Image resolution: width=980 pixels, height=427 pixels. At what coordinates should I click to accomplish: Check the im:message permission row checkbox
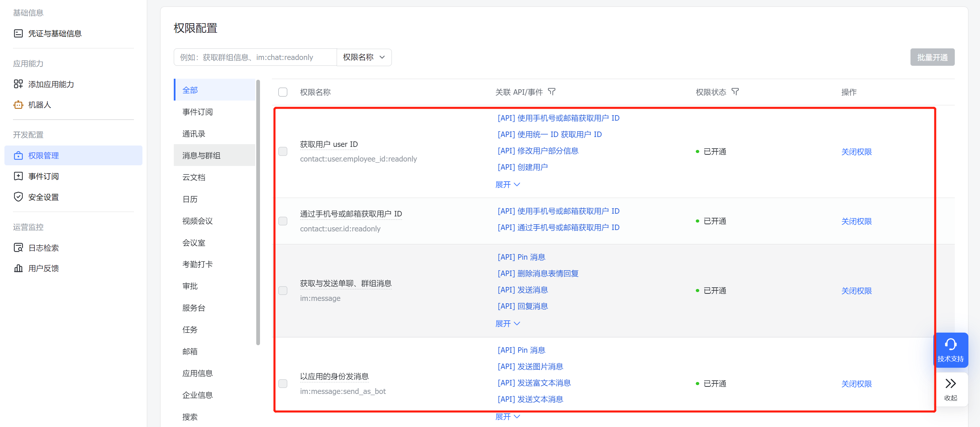tap(283, 291)
